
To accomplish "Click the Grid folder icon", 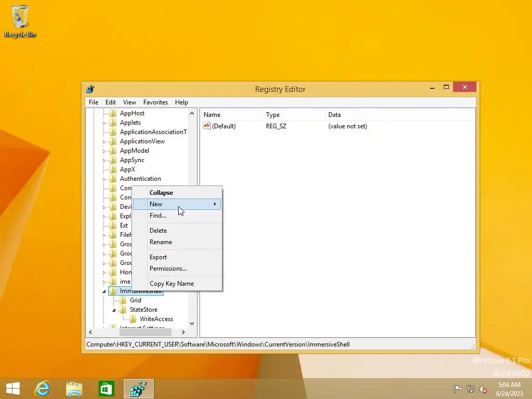I will coord(123,300).
